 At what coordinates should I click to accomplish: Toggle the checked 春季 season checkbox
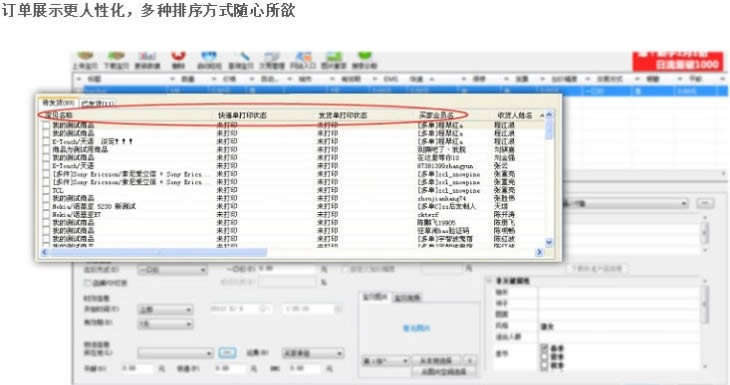click(x=544, y=348)
